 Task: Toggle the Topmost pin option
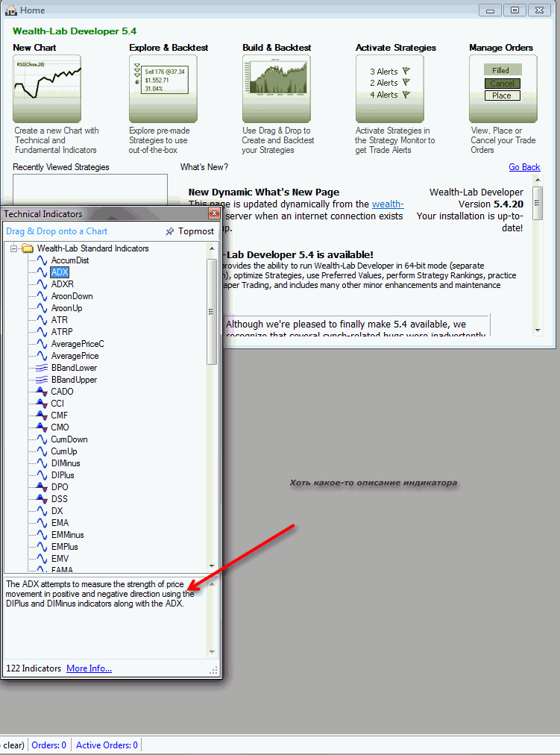click(189, 231)
